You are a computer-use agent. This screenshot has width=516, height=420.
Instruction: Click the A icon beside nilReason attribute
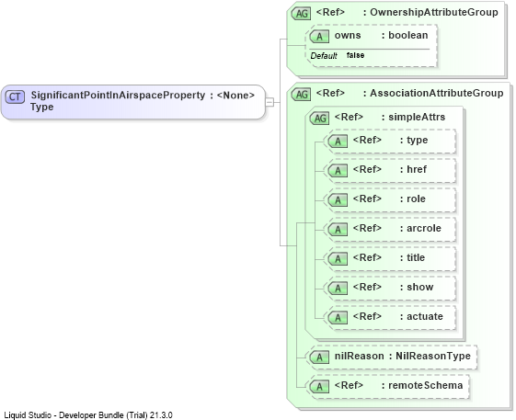point(319,358)
